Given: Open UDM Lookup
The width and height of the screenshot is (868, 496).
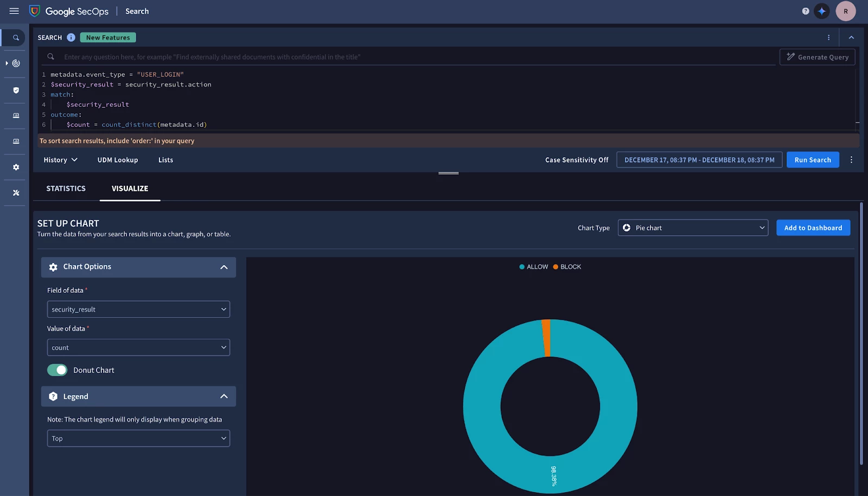Looking at the screenshot, I should [118, 160].
